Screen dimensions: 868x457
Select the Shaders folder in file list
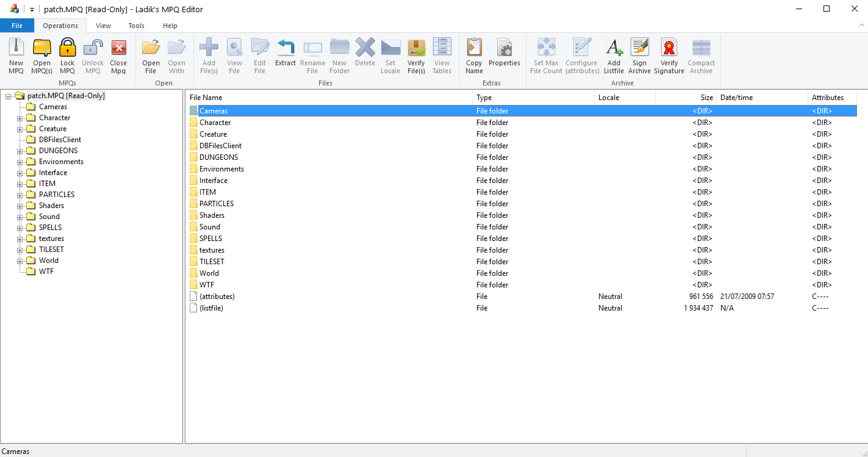click(523, 215)
